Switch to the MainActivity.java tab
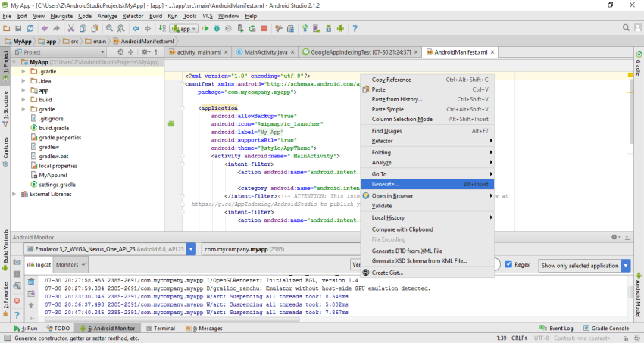The height and width of the screenshot is (343, 644). [x=265, y=52]
